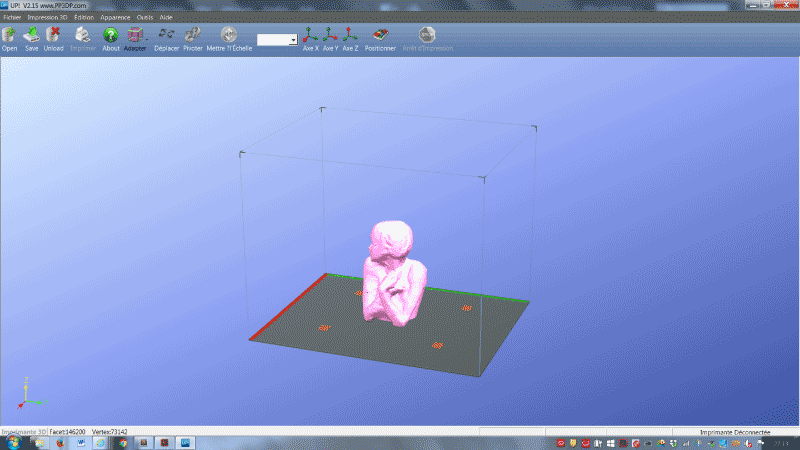Screen dimensions: 800x450
Task: Choose the Axe Y axis icon
Action: (x=330, y=35)
